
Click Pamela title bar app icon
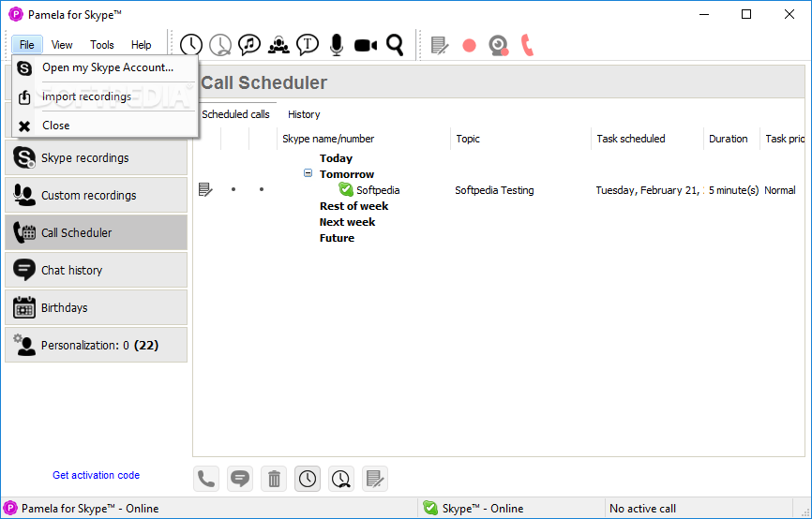pyautogui.click(x=16, y=14)
